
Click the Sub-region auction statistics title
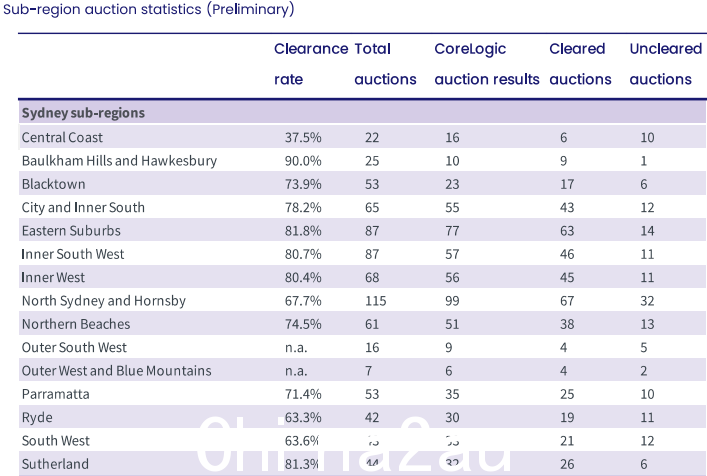point(149,9)
